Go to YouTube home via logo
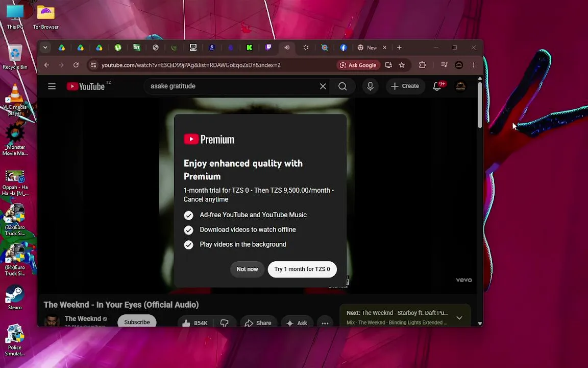 pos(86,86)
